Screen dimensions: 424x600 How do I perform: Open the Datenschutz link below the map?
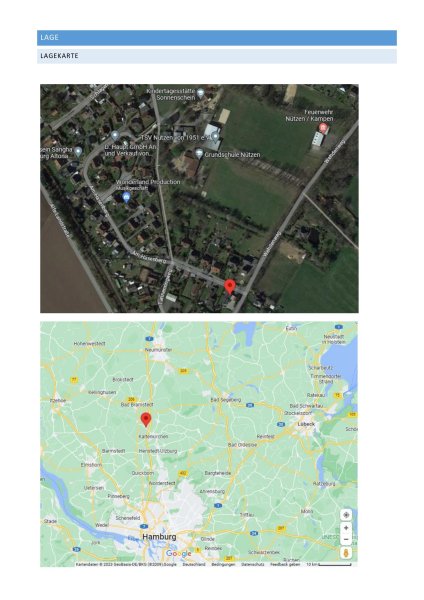253,564
